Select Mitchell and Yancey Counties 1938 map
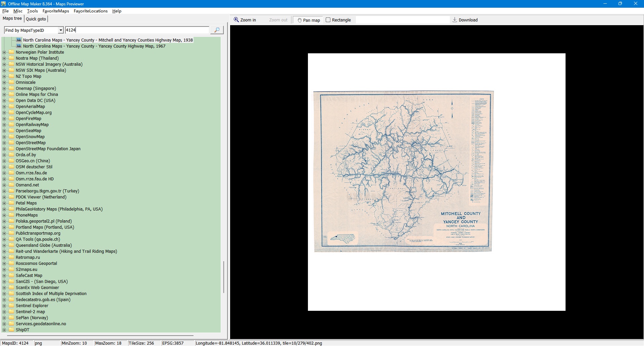The height and width of the screenshot is (346, 644). coord(108,40)
